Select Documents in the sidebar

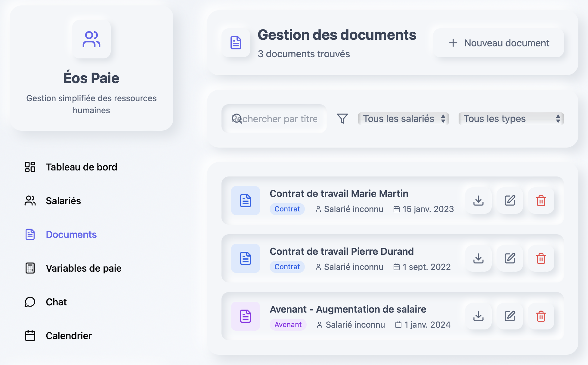pyautogui.click(x=71, y=234)
